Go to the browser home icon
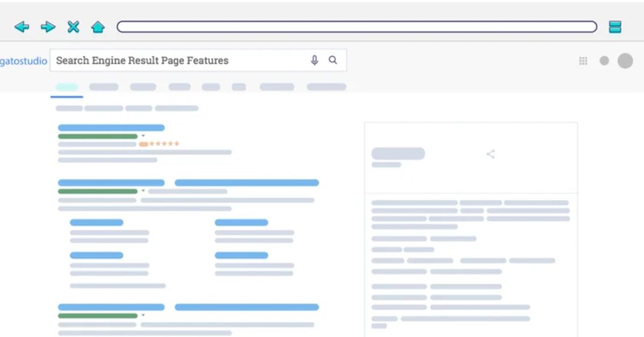The image size is (644, 337). (x=98, y=27)
